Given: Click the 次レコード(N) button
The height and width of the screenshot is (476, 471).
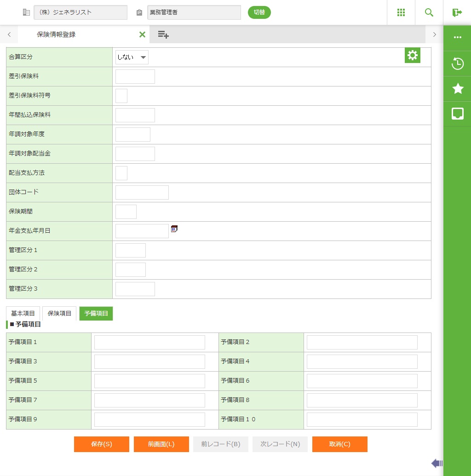Looking at the screenshot, I should pyautogui.click(x=280, y=444).
